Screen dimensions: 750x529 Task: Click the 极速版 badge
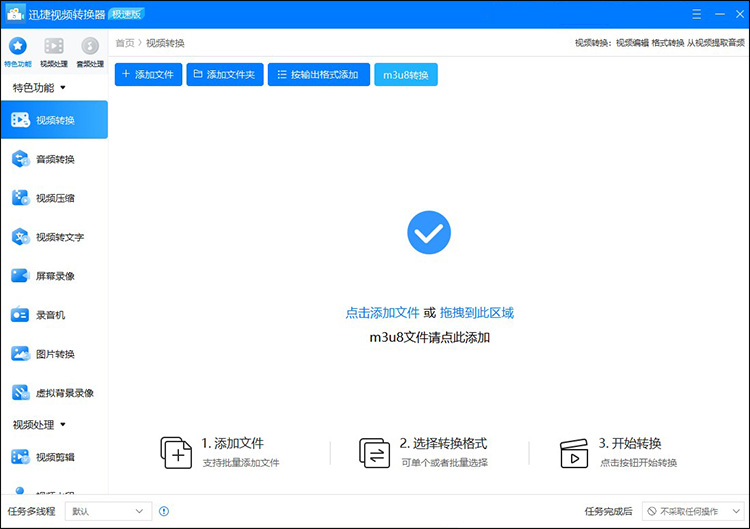point(127,14)
